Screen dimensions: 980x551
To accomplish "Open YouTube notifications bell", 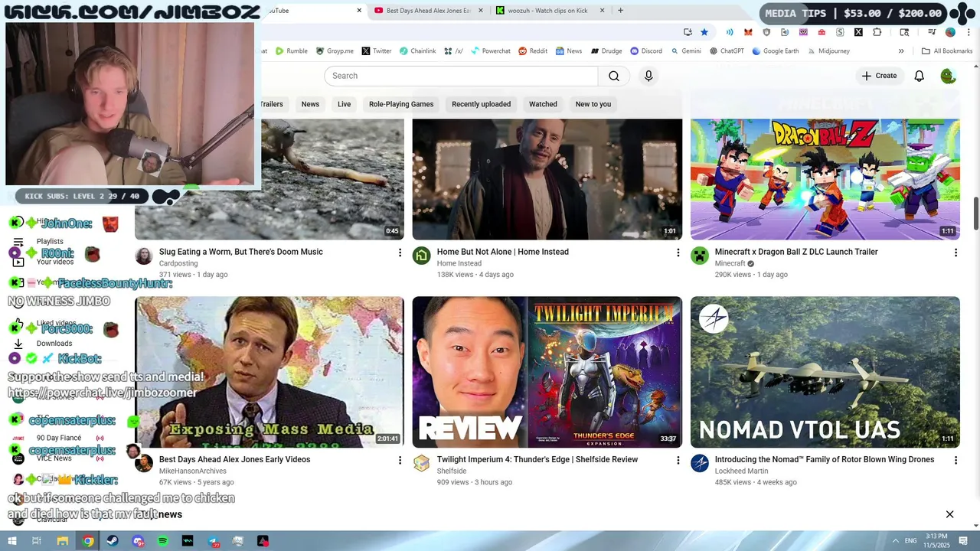I will [x=919, y=76].
